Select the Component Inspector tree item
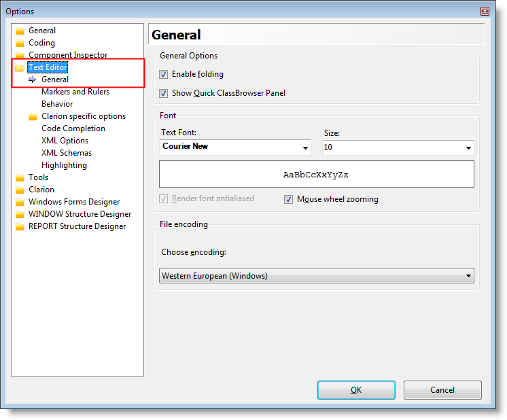The height and width of the screenshot is (420, 507). (68, 55)
